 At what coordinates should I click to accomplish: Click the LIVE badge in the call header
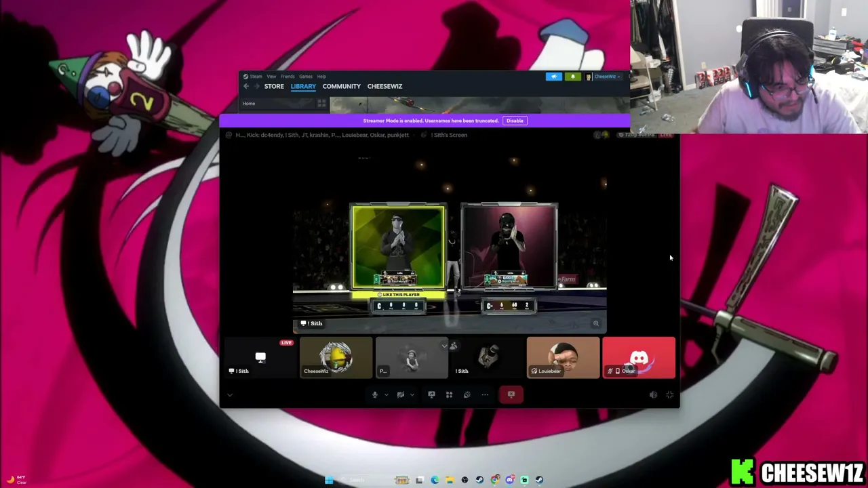[x=666, y=135]
